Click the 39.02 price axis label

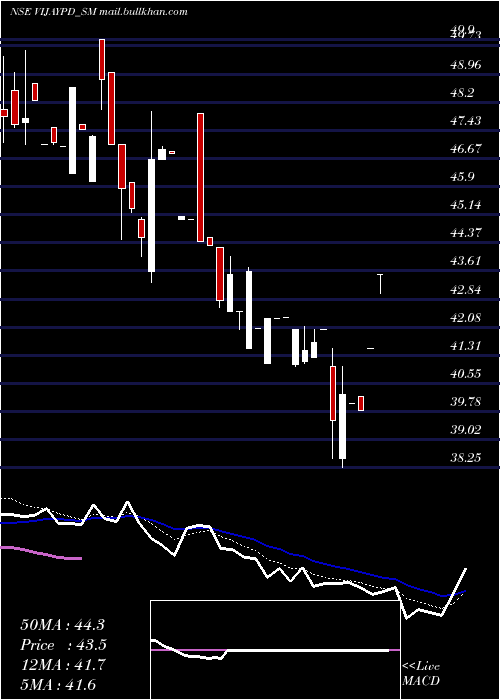click(466, 430)
